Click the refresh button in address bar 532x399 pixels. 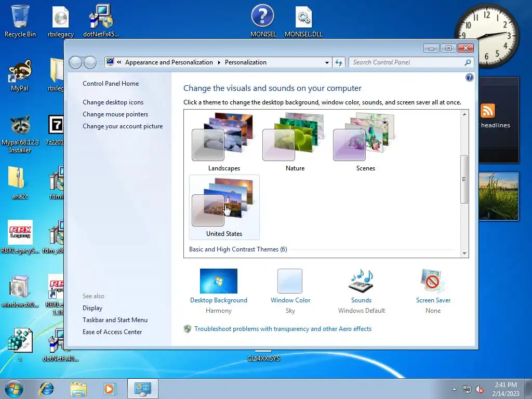pyautogui.click(x=339, y=62)
